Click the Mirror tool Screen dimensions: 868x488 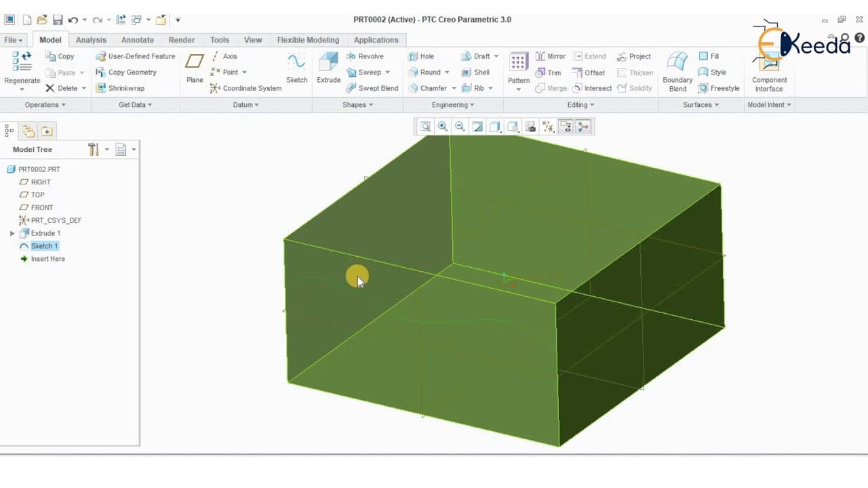[x=550, y=56]
